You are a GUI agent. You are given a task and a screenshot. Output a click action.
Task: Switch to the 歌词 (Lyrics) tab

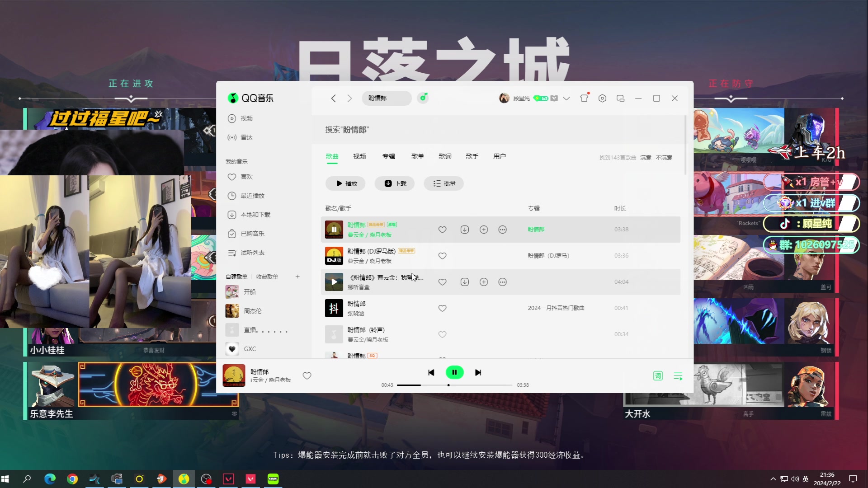[445, 156]
